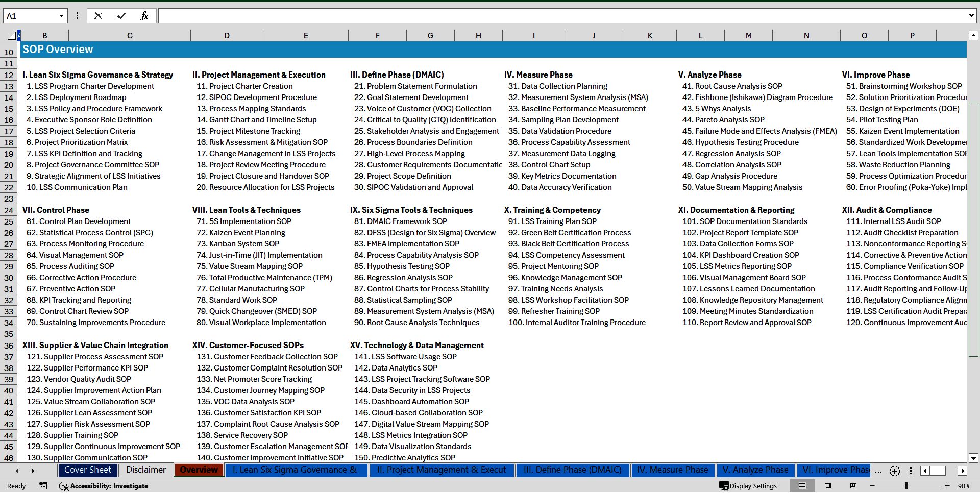Viewport: 980px width, 493px height.
Task: Click the zoom in plus button
Action: pos(947,486)
